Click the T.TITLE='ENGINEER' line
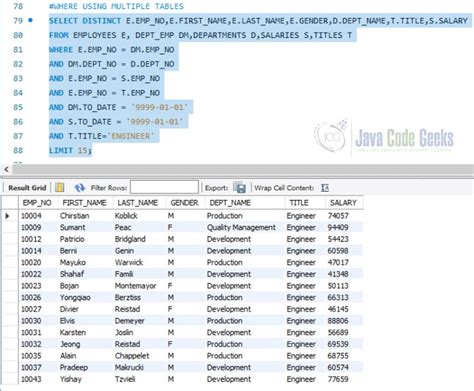This screenshot has height=391, width=474. click(102, 136)
